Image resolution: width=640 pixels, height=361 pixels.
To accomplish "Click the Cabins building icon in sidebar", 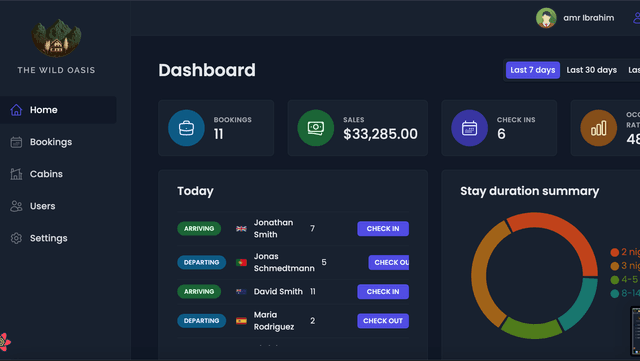I will (16, 174).
